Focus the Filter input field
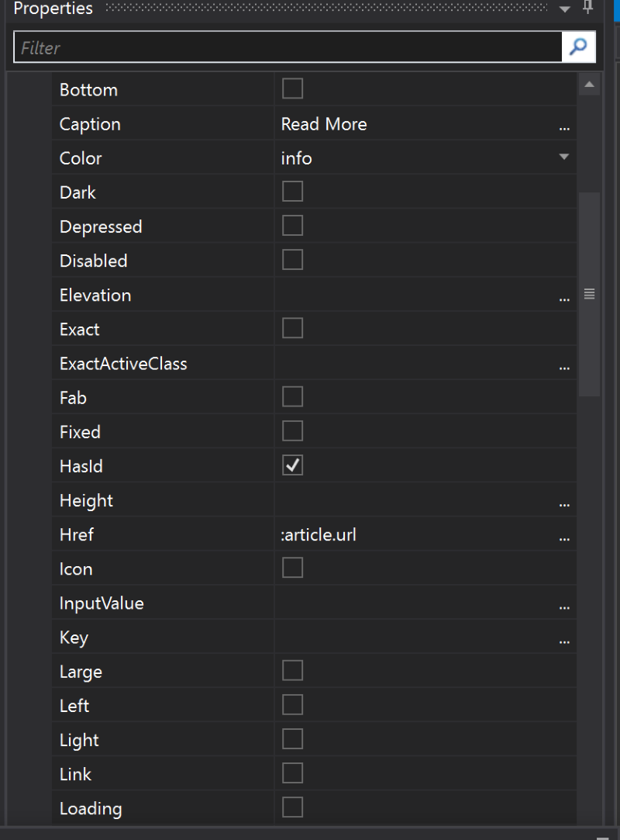620x840 pixels. [287, 47]
